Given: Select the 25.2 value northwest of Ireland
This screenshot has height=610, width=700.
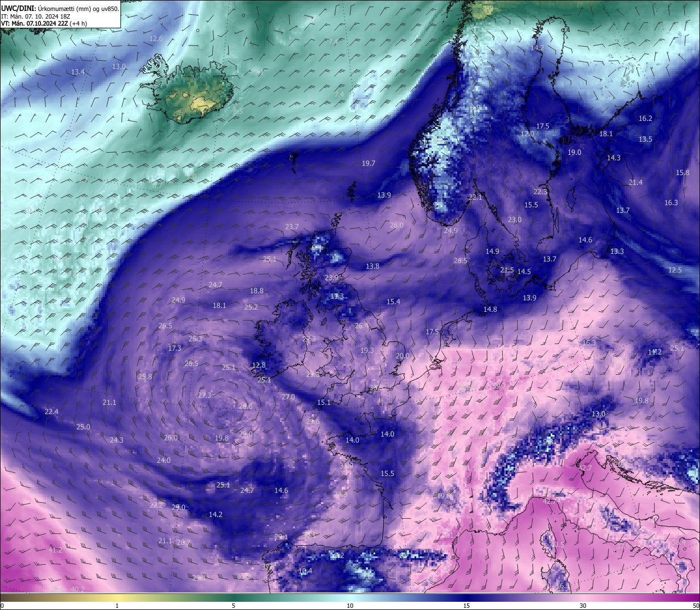Looking at the screenshot, I should (x=251, y=307).
